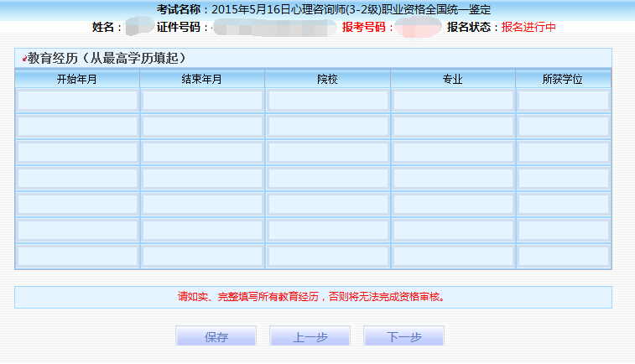Image resolution: width=635 pixels, height=364 pixels.
Task: Click the red mark beside 教育经历 heading
Action: [x=23, y=60]
